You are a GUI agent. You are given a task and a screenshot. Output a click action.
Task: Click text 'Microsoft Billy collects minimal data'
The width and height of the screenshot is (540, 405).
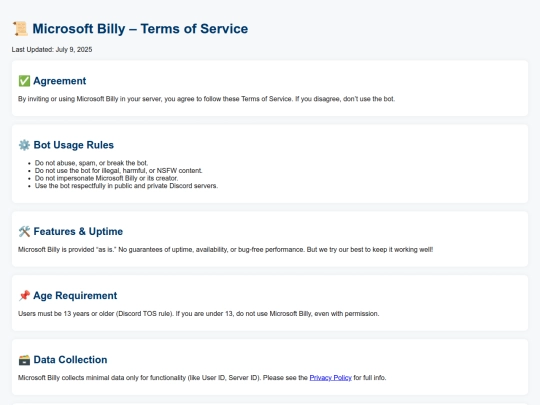(x=202, y=378)
